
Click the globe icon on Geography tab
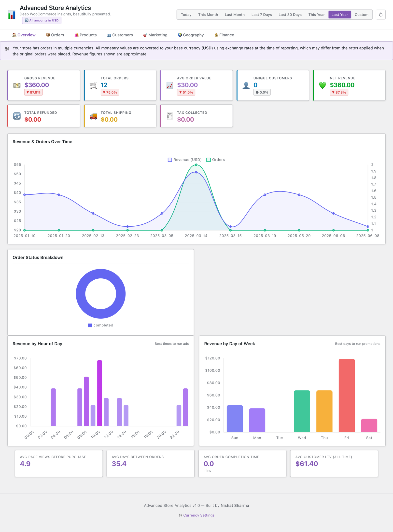click(x=180, y=35)
